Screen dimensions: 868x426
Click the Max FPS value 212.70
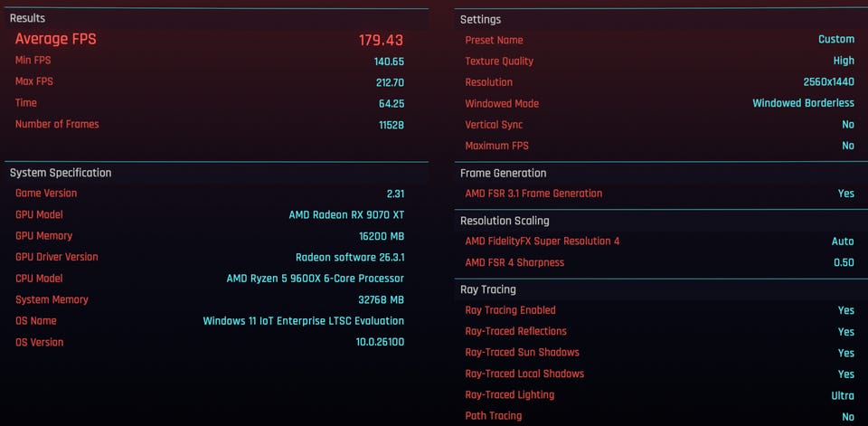coord(389,82)
